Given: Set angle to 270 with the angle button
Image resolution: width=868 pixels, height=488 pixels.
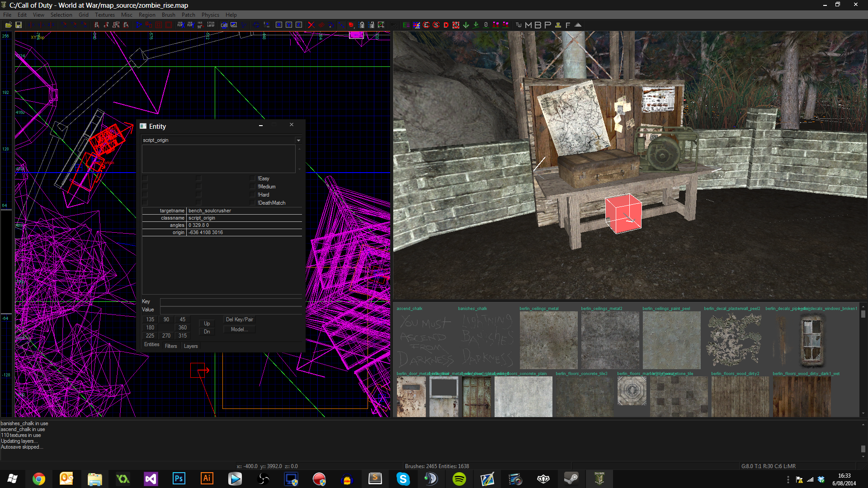Looking at the screenshot, I should [166, 336].
